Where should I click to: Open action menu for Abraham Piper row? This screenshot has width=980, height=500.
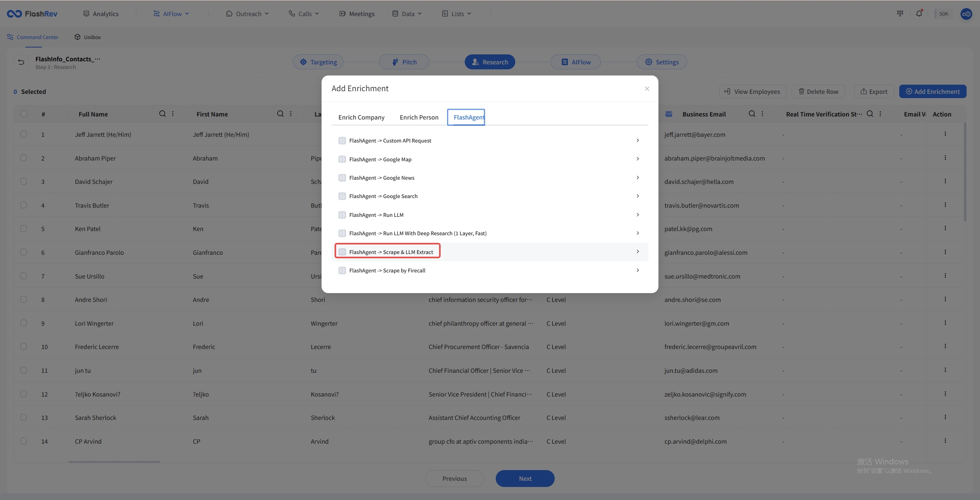coord(945,158)
